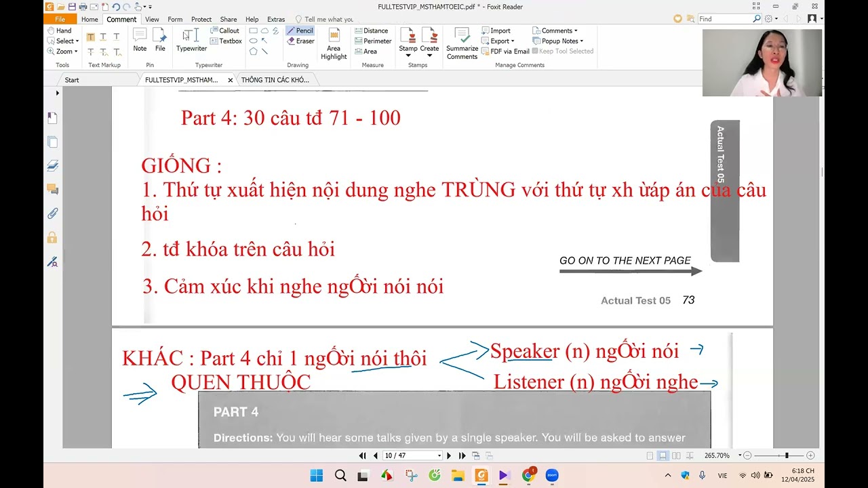Click the Note pin tool
This screenshot has width=868, height=488.
[x=140, y=40]
